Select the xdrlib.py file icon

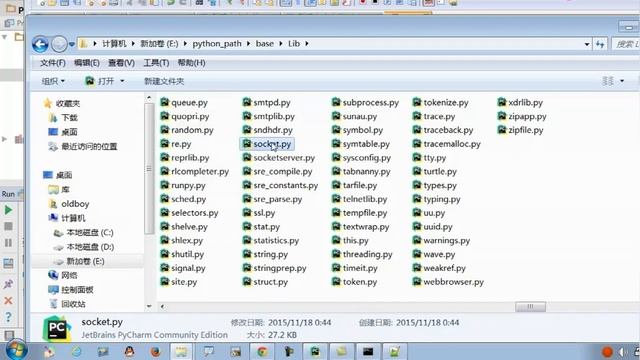[502, 102]
